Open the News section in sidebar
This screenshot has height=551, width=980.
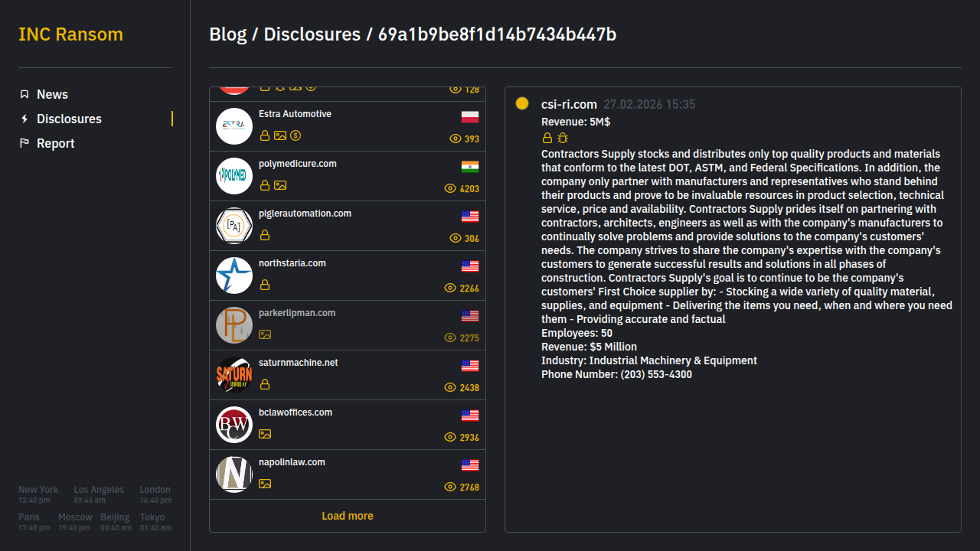[52, 94]
